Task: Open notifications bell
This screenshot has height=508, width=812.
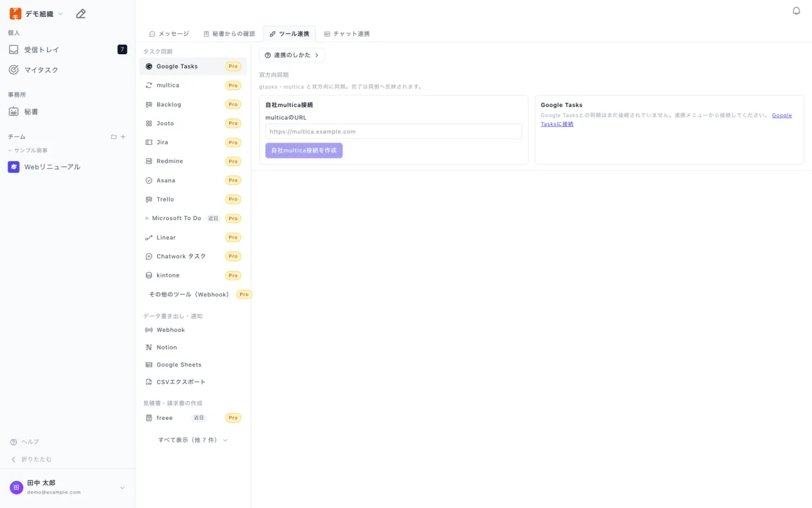Action: [796, 11]
